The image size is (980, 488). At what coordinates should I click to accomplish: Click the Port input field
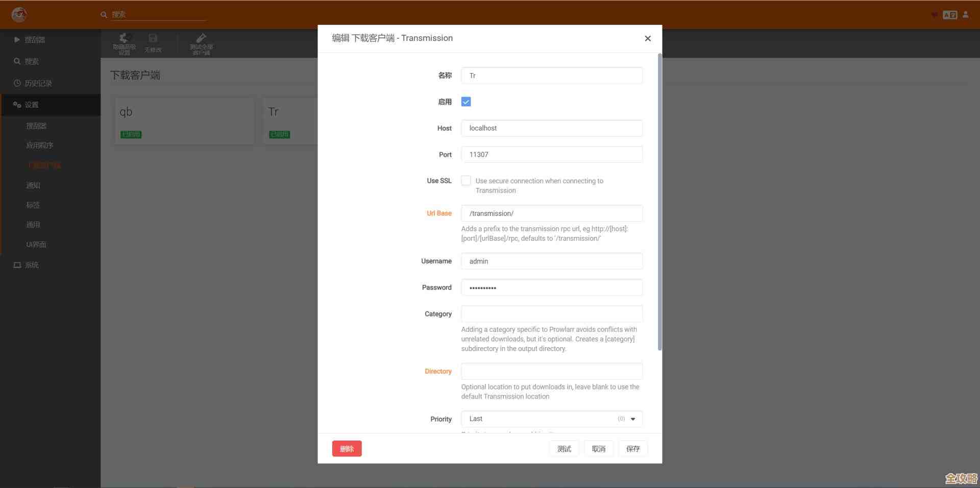click(551, 155)
